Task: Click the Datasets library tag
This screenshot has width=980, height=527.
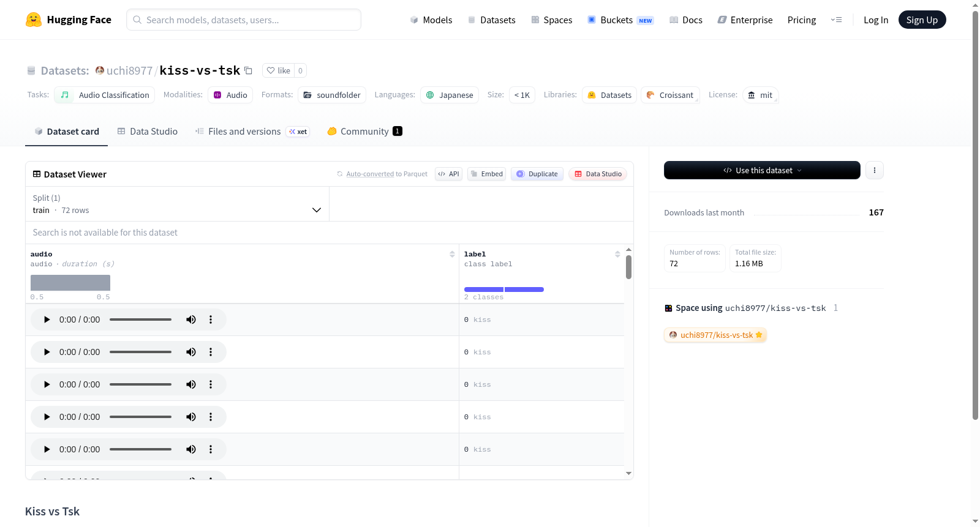Action: point(609,95)
